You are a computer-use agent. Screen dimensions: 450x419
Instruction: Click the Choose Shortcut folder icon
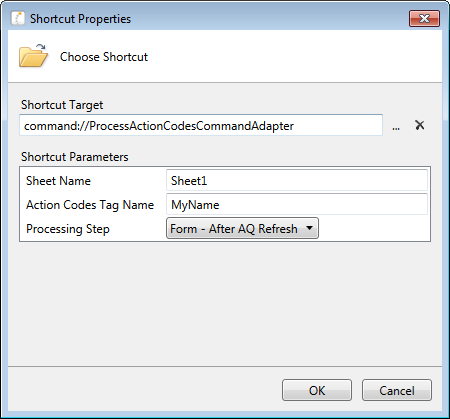pyautogui.click(x=33, y=56)
